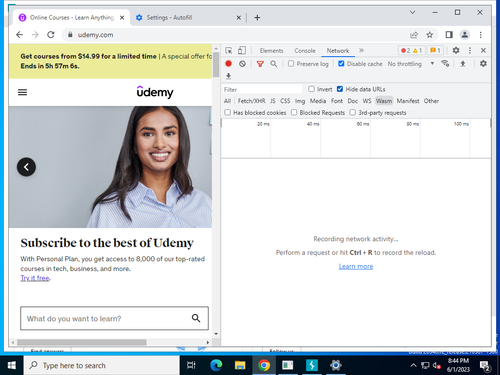Open network conditions wifi icon
Image resolution: width=500 pixels, height=375 pixels.
coord(445,63)
